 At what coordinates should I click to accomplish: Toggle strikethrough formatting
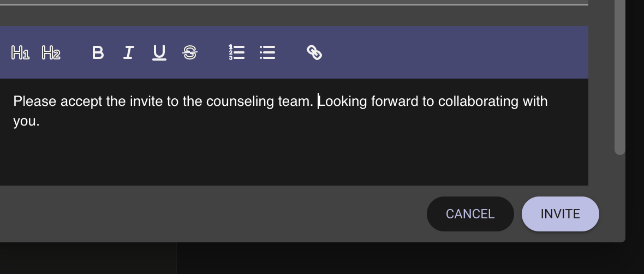[189, 53]
